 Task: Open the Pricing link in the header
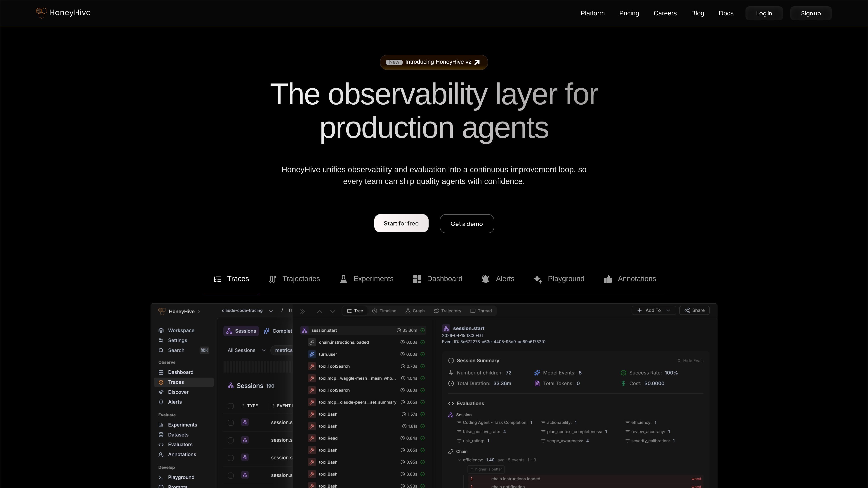click(629, 14)
